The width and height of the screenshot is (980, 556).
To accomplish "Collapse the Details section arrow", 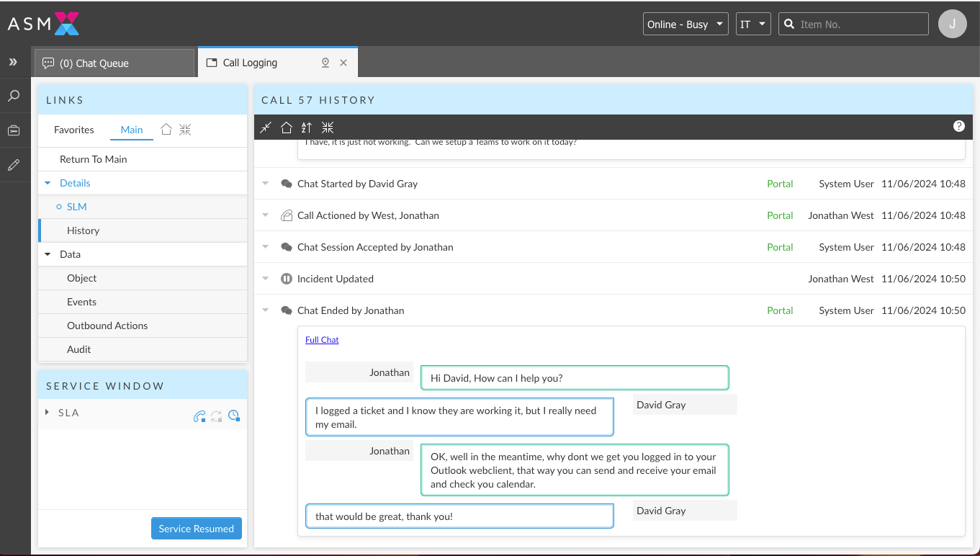I will [x=48, y=183].
